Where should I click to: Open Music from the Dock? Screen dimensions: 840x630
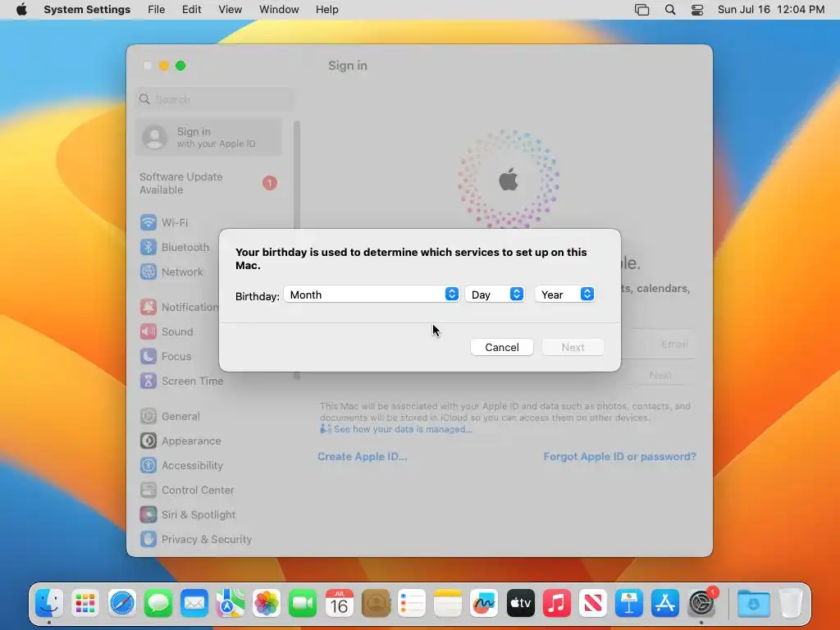[x=557, y=604]
